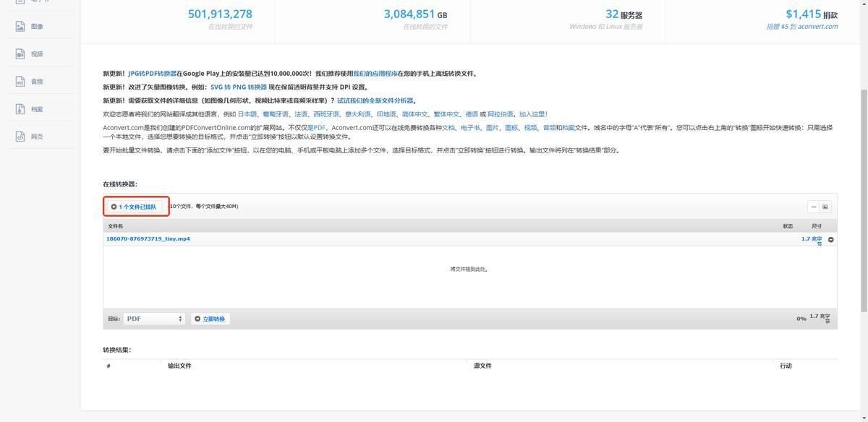Click the 视频 (Video) sidebar icon

tap(20, 54)
